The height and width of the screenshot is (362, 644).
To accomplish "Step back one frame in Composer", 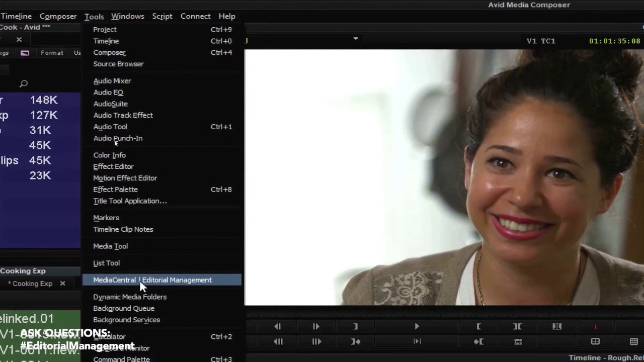I will pyautogui.click(x=278, y=326).
